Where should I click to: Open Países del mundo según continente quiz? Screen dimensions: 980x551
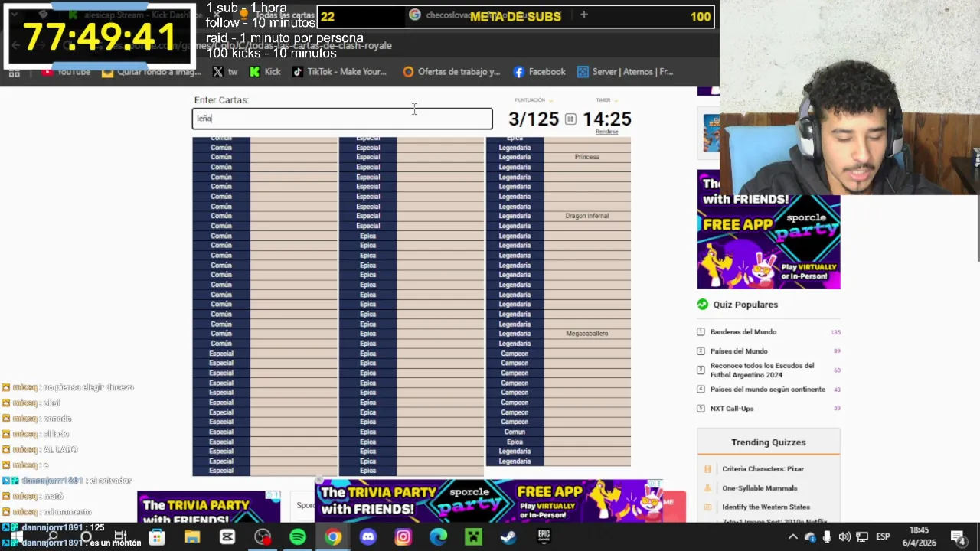pyautogui.click(x=767, y=390)
